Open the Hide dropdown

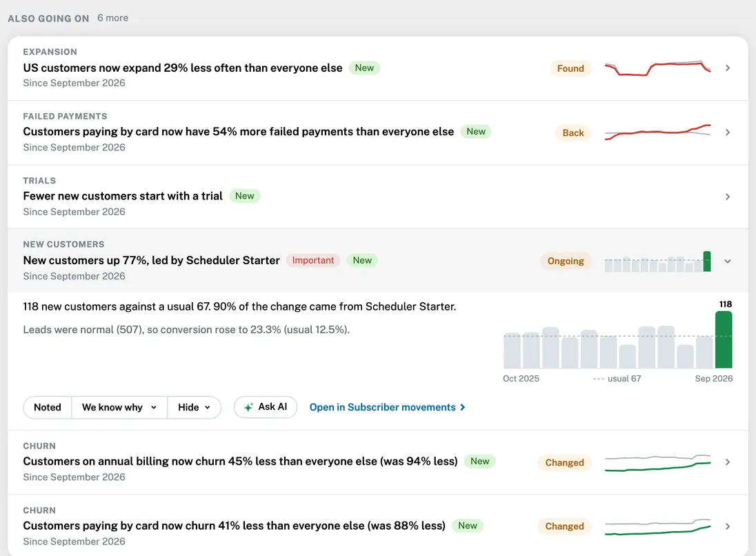(x=195, y=408)
